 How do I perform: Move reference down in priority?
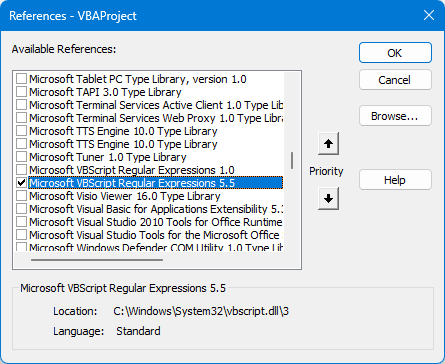point(328,199)
